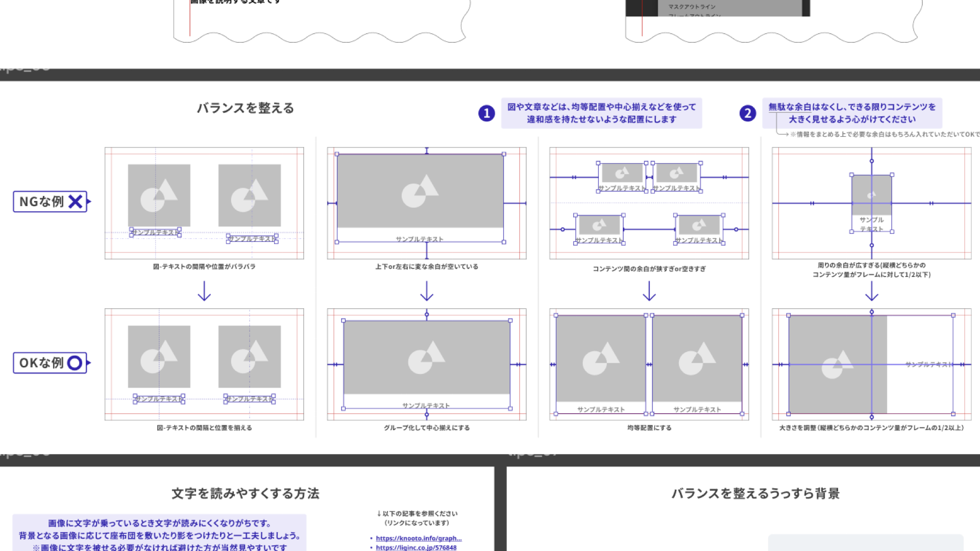Select the バランスを整えるうっすら背景 heading
Image resolution: width=980 pixels, height=551 pixels.
tap(755, 493)
